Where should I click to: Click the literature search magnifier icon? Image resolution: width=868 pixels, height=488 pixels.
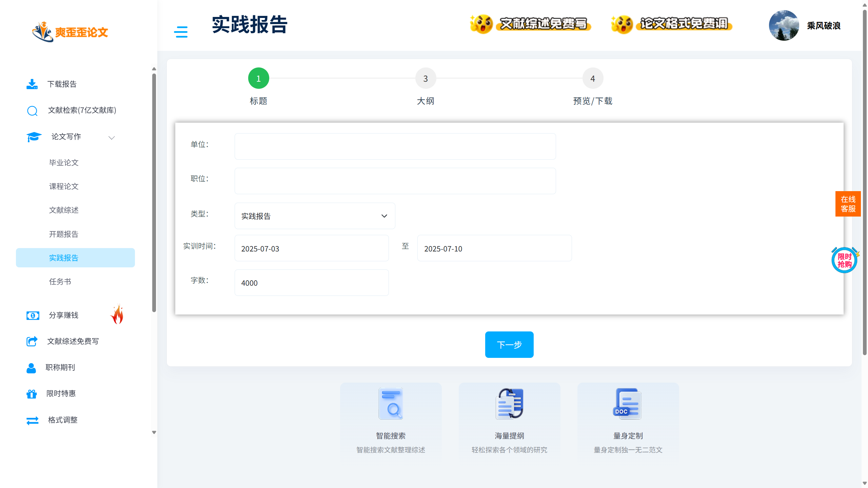32,110
